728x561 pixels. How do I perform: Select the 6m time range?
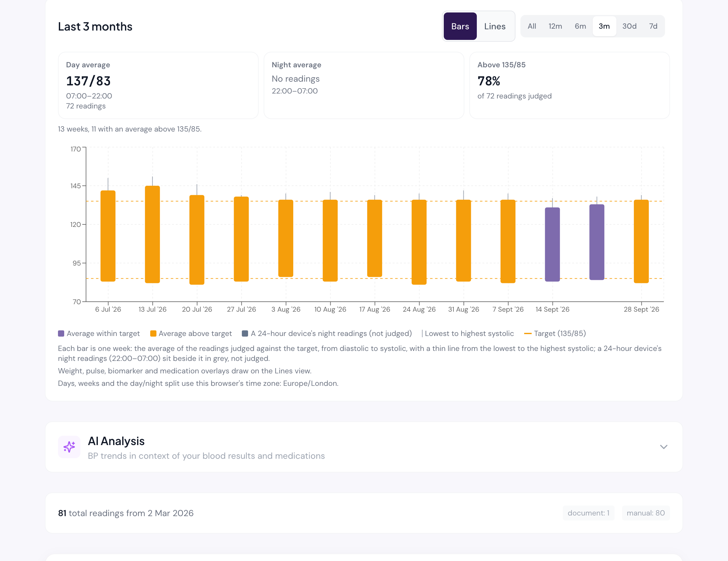pos(580,26)
